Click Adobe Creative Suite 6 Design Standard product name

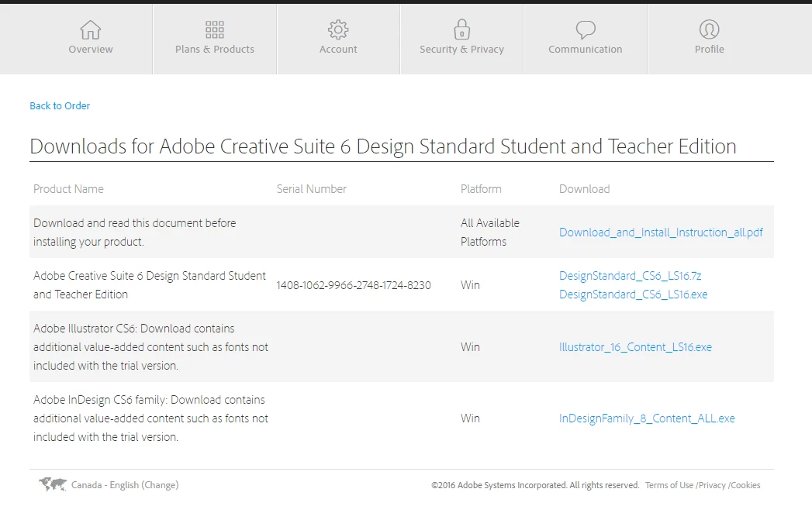(x=150, y=285)
